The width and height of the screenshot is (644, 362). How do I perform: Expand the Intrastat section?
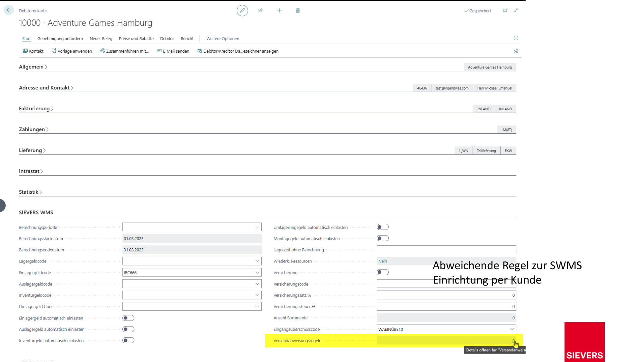31,171
